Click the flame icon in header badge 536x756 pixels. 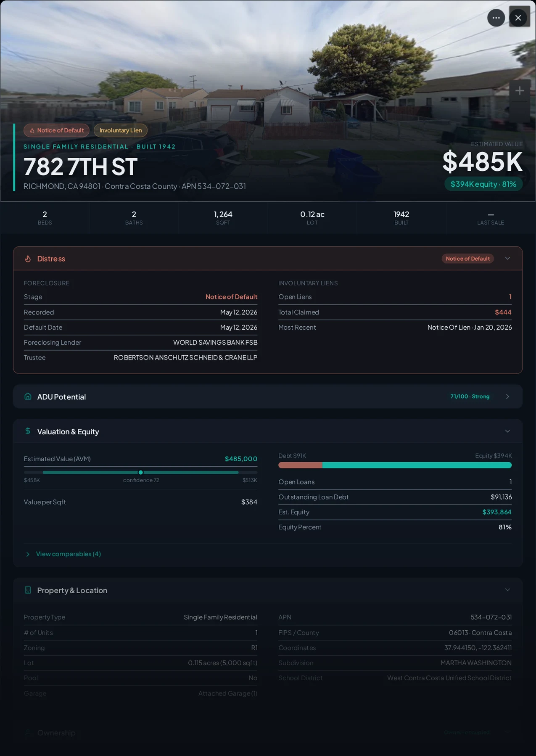pos(32,130)
